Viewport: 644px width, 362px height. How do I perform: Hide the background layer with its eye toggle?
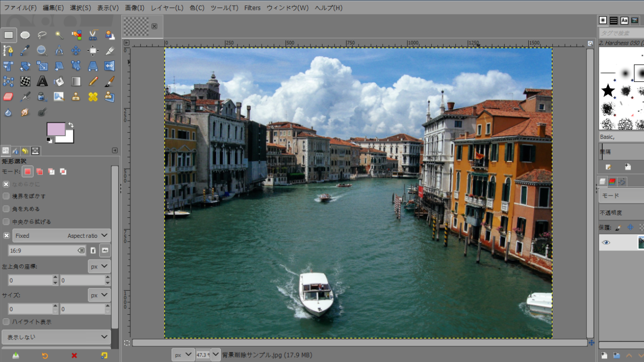pyautogui.click(x=606, y=242)
